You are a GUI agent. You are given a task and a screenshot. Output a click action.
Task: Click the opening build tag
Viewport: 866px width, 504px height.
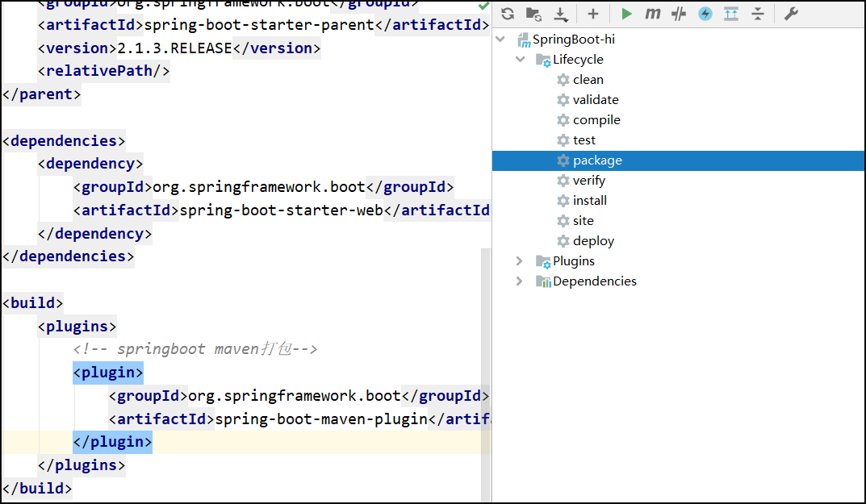point(33,303)
